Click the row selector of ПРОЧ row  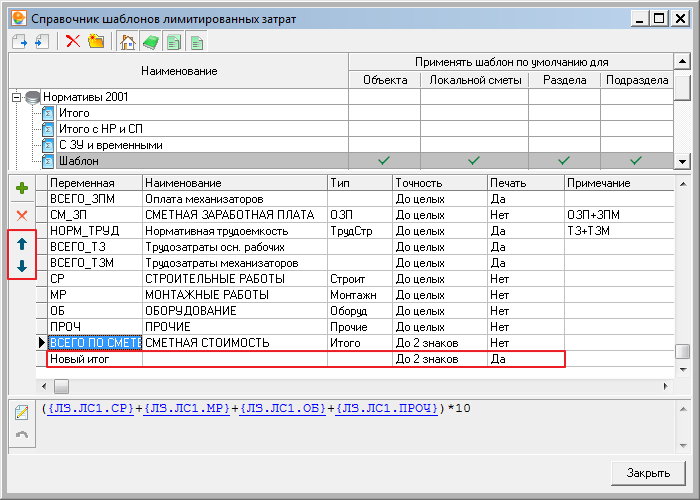click(x=42, y=327)
